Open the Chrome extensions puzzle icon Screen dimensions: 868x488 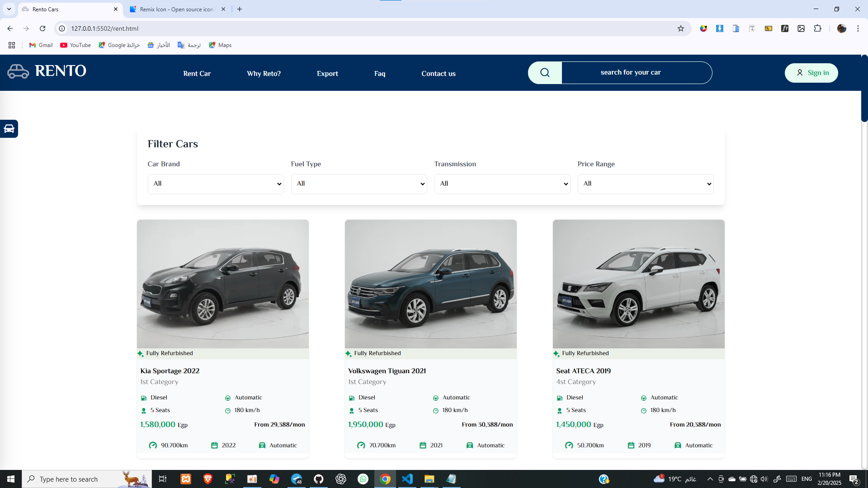pos(817,28)
